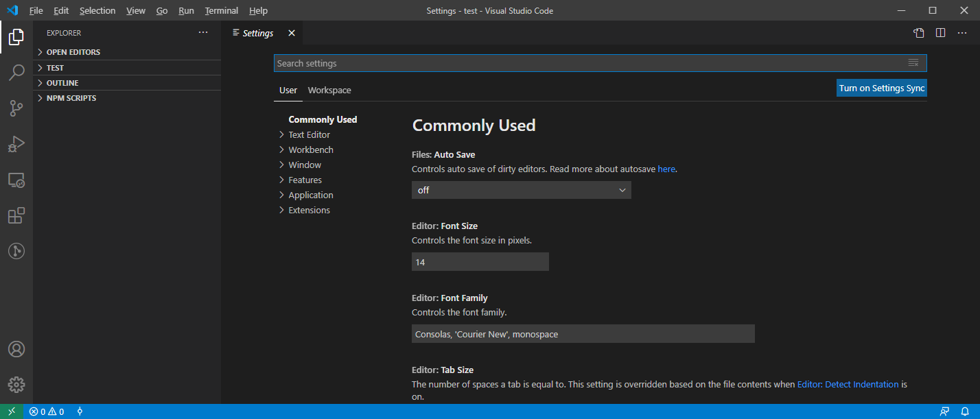Open the Edit menu
This screenshot has height=419, width=980.
(x=61, y=10)
